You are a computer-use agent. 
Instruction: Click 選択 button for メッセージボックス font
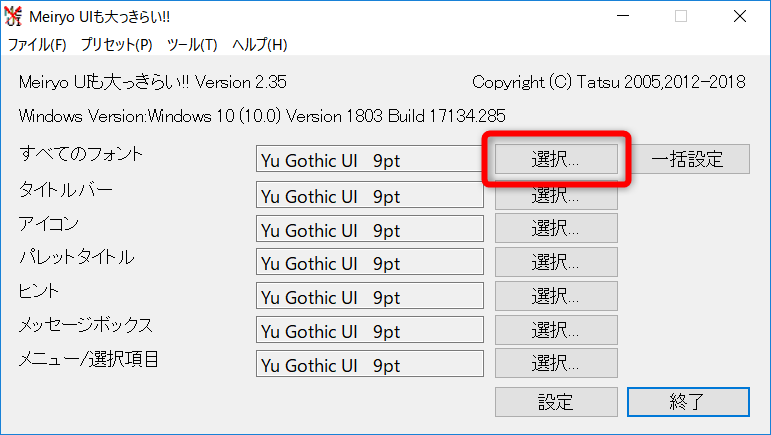pyautogui.click(x=556, y=330)
